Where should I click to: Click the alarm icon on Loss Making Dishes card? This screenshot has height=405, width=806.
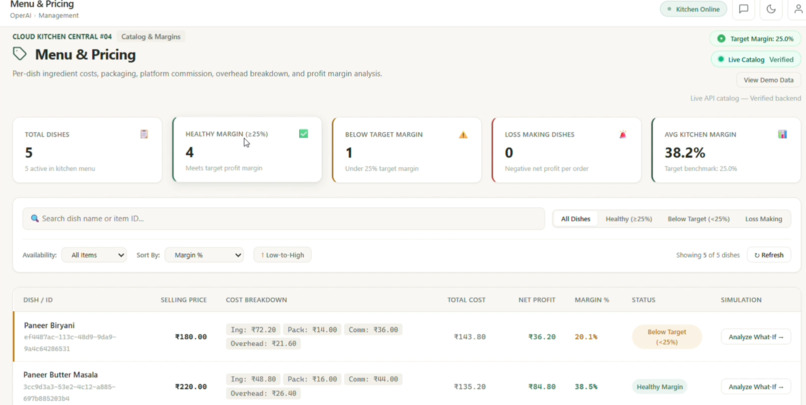point(622,135)
